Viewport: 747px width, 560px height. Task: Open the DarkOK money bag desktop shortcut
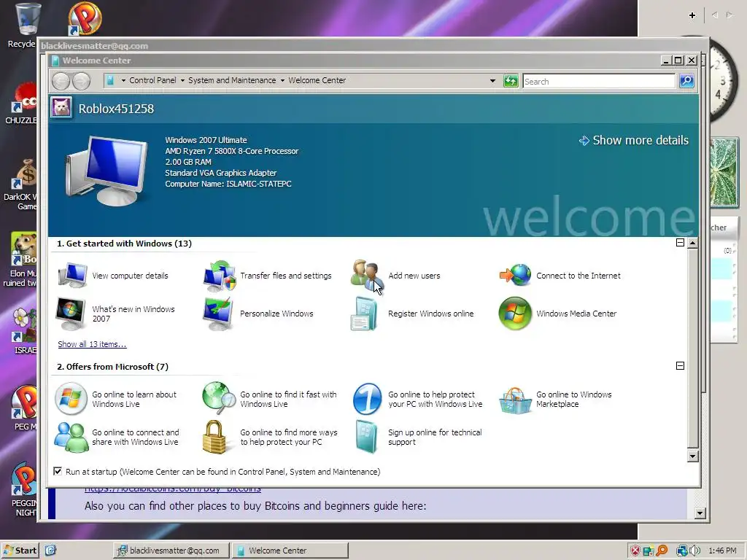pyautogui.click(x=23, y=184)
